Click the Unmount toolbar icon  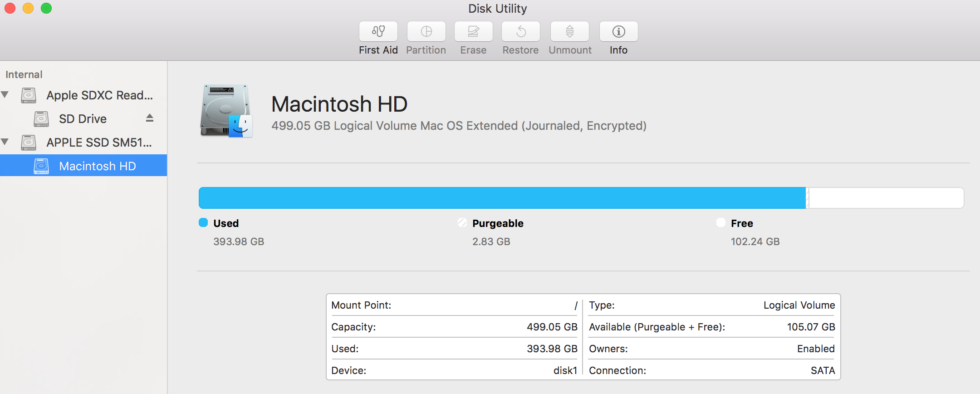coord(570,31)
